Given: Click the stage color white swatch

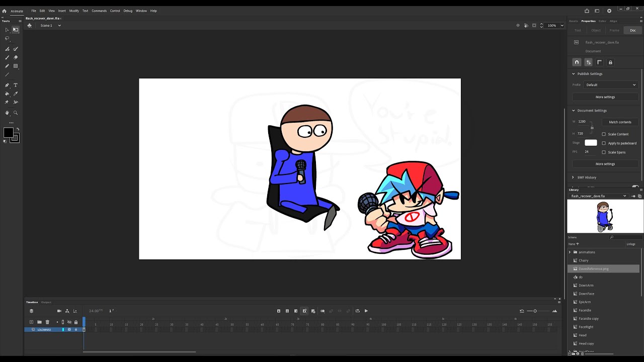Looking at the screenshot, I should 591,143.
